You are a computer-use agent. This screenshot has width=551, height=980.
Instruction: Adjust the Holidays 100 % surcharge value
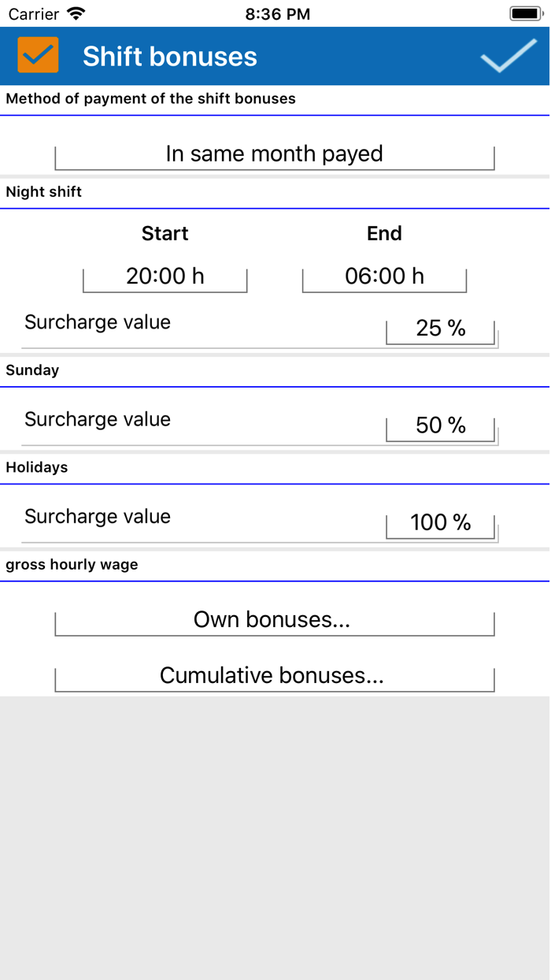point(440,522)
